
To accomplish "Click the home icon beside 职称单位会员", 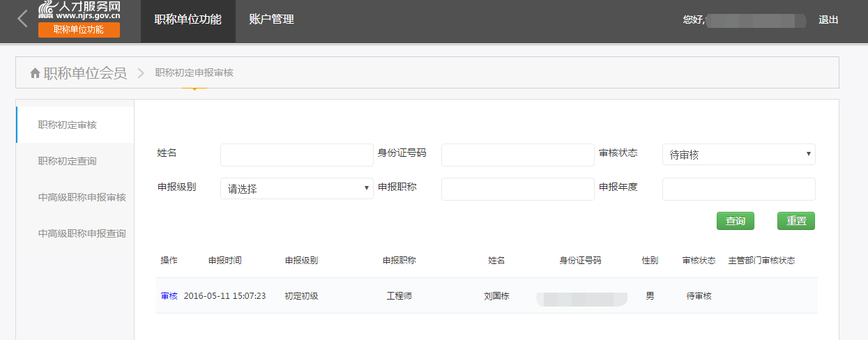I will [x=35, y=73].
